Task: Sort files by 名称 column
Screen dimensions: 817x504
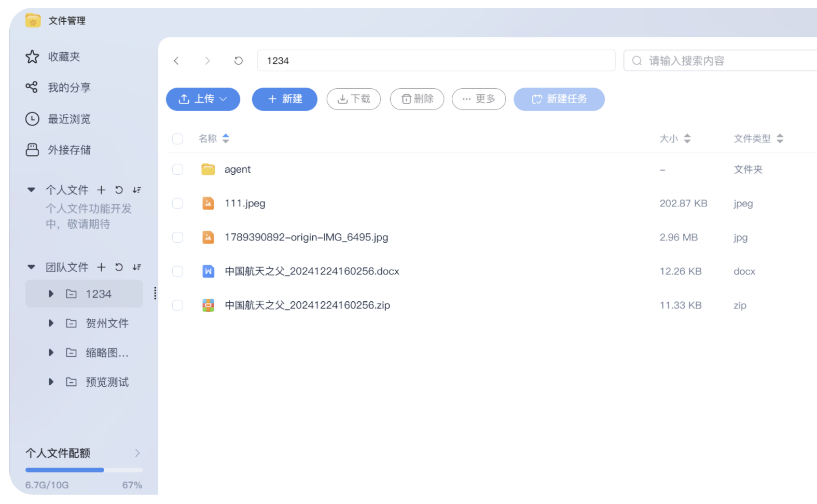Action: (x=226, y=138)
